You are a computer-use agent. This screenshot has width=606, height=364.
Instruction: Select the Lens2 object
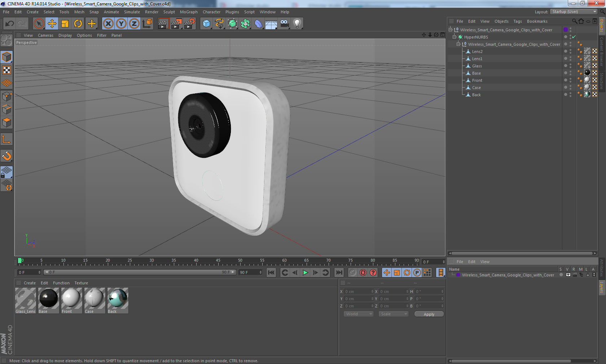click(x=477, y=52)
